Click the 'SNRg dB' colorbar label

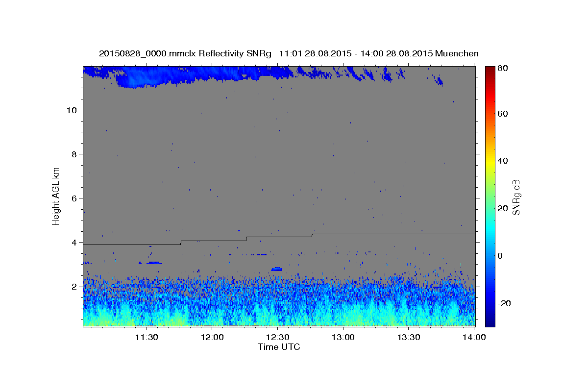516,197
